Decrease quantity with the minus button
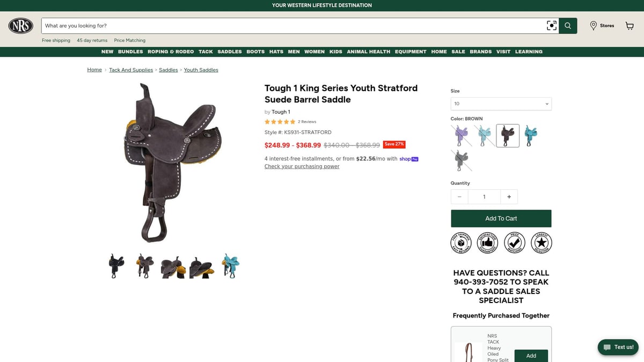Image resolution: width=644 pixels, height=362 pixels. point(459,197)
